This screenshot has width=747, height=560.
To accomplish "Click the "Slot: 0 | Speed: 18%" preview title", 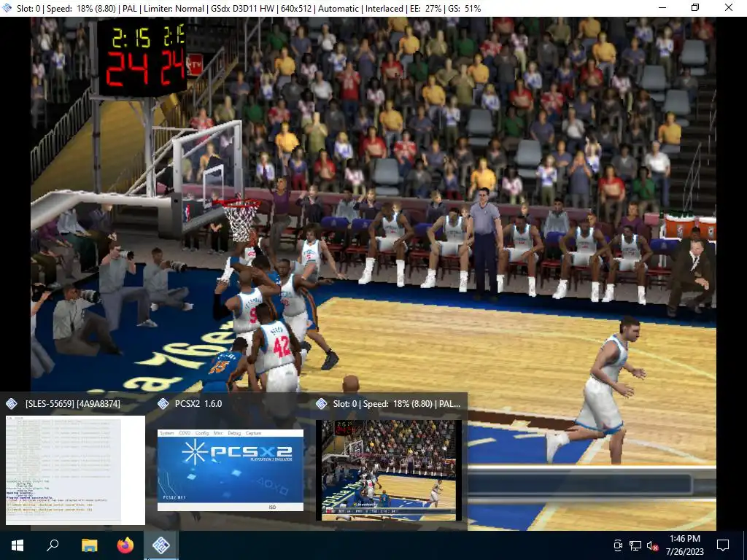I will coord(396,404).
